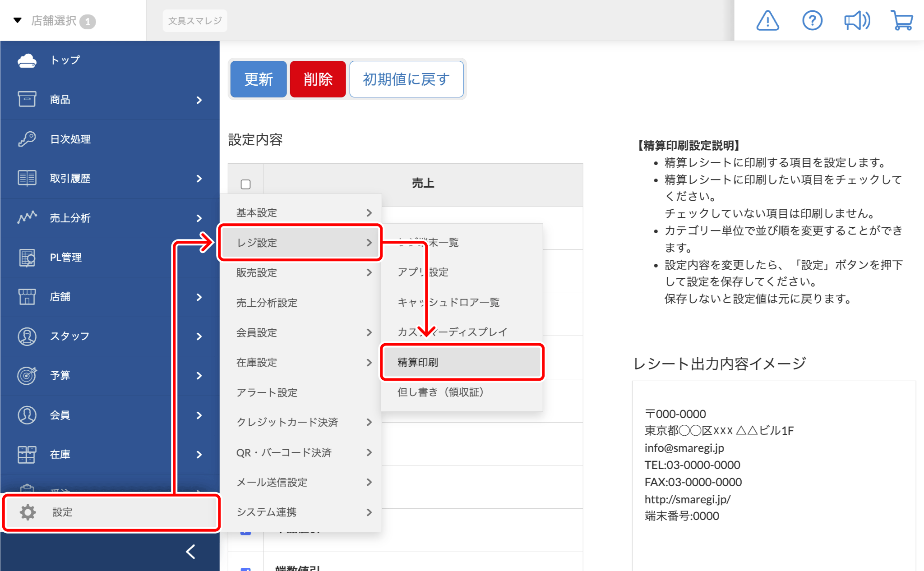Click the target icon for 予算
Screen dimensions: 924x571
pos(27,375)
